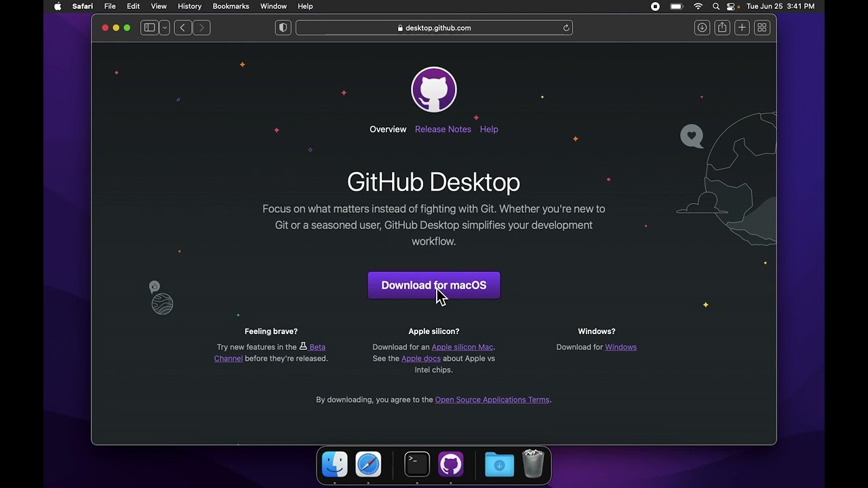Image resolution: width=868 pixels, height=488 pixels.
Task: Open the Edit menu
Action: [x=134, y=6]
